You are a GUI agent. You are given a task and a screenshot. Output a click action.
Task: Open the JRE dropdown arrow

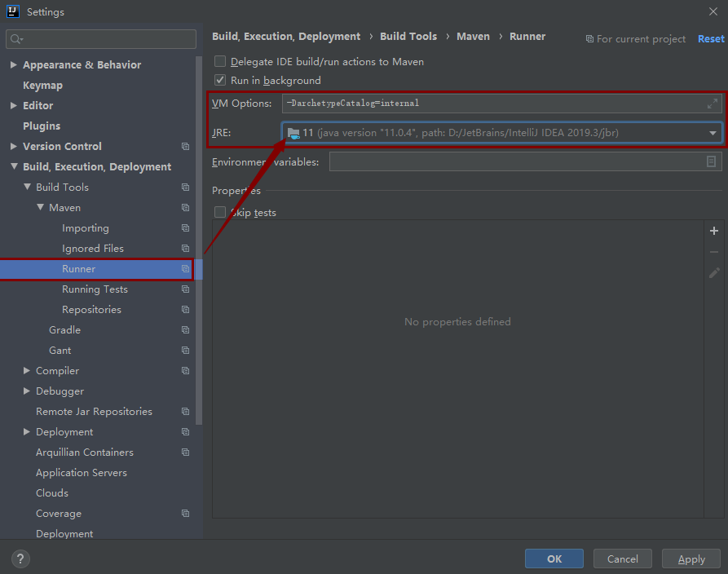tap(713, 133)
